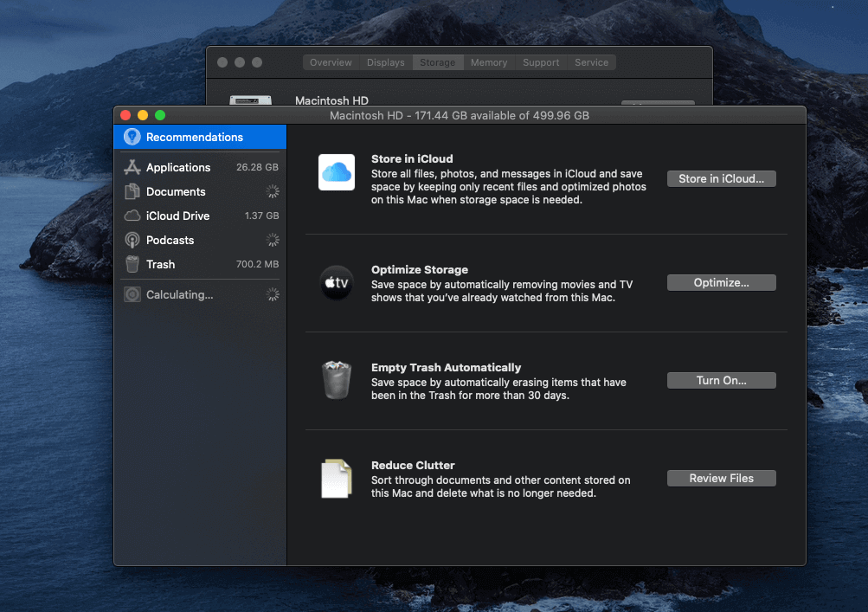Click the Store in iCloud... button
The height and width of the screenshot is (612, 868).
coord(721,179)
